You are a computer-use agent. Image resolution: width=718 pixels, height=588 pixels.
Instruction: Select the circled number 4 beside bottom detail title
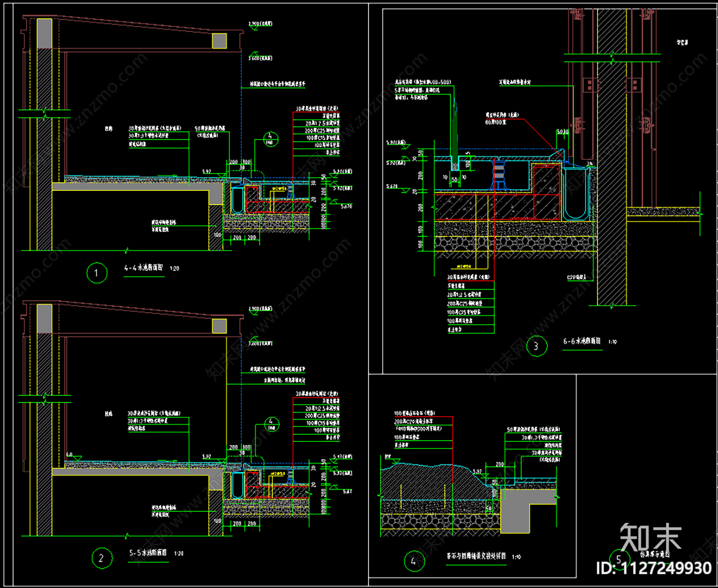pyautogui.click(x=414, y=561)
